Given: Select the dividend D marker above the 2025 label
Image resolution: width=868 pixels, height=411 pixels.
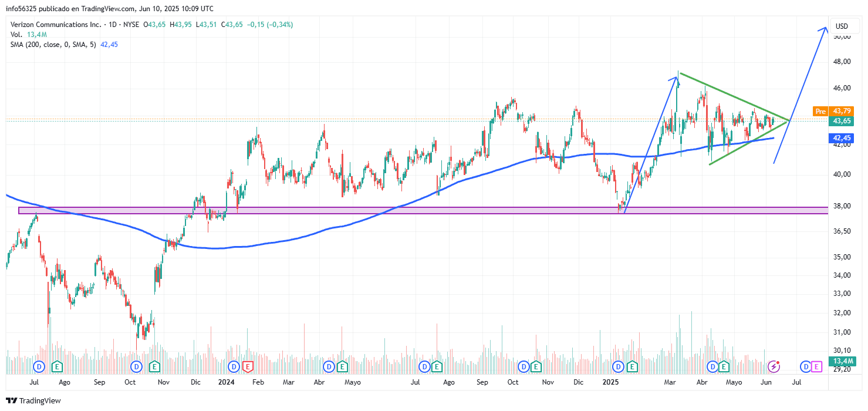Looking at the screenshot, I should pos(618,366).
